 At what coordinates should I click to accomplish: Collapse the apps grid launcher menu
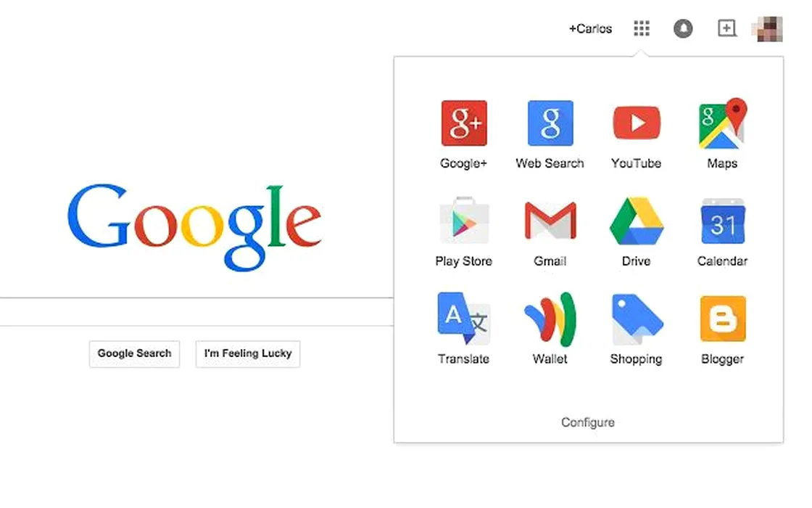tap(642, 28)
